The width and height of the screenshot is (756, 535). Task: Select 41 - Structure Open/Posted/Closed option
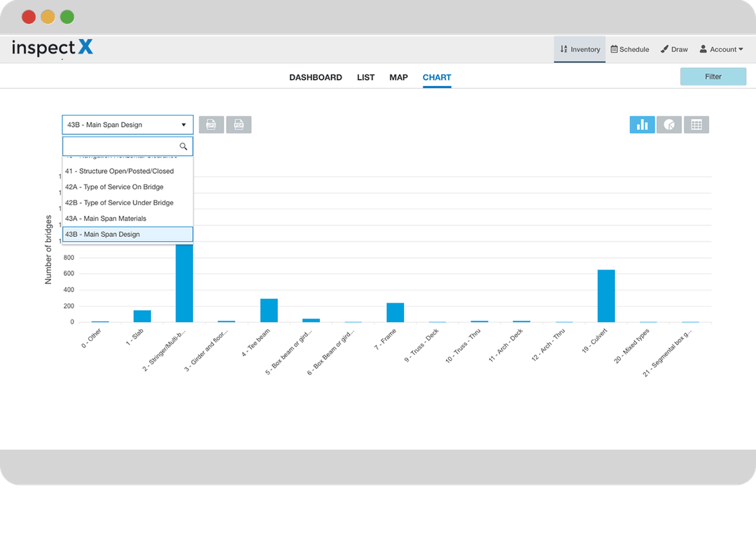(120, 171)
